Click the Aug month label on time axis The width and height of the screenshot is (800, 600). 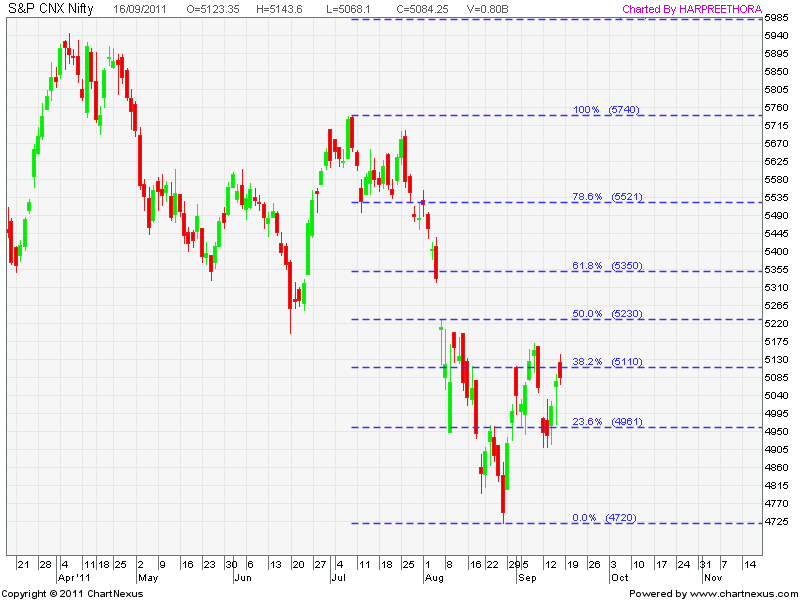click(x=434, y=578)
